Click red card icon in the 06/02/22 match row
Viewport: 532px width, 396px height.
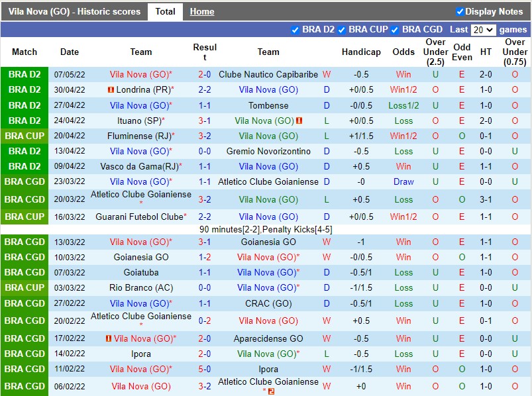pyautogui.click(x=271, y=391)
